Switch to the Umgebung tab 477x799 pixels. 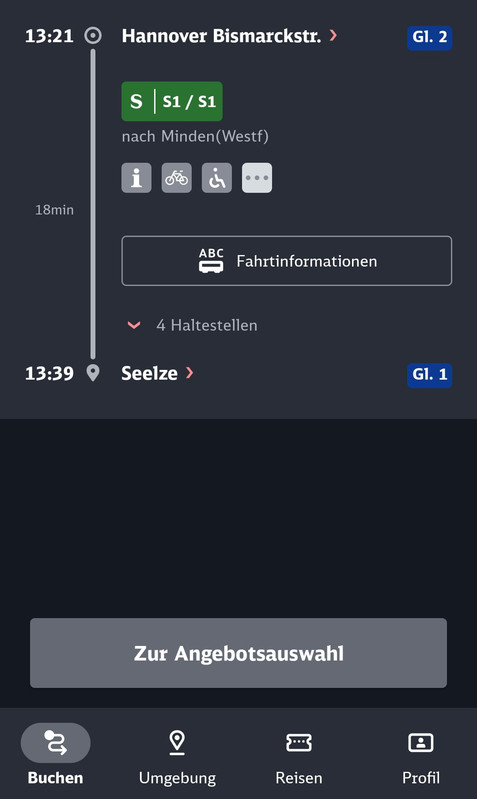pyautogui.click(x=177, y=755)
